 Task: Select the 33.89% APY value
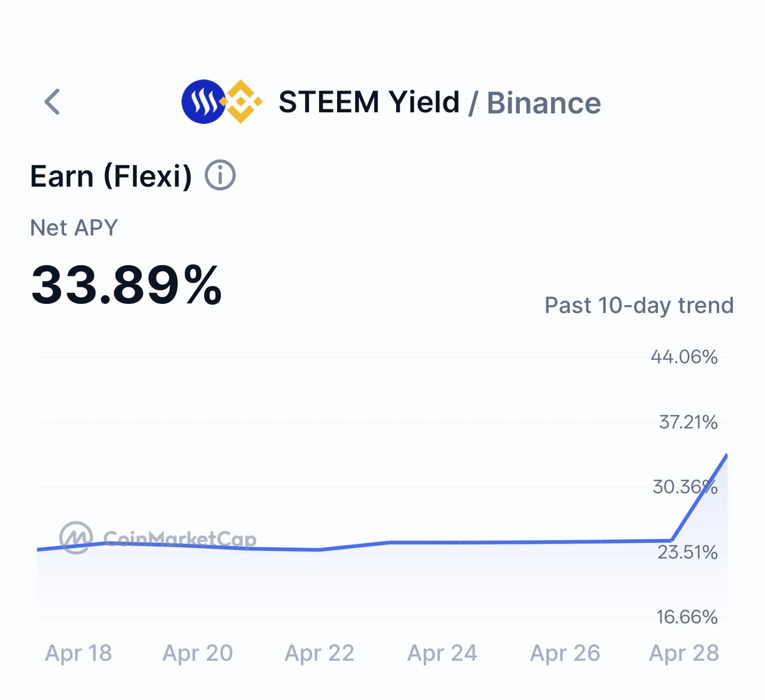[x=127, y=285]
